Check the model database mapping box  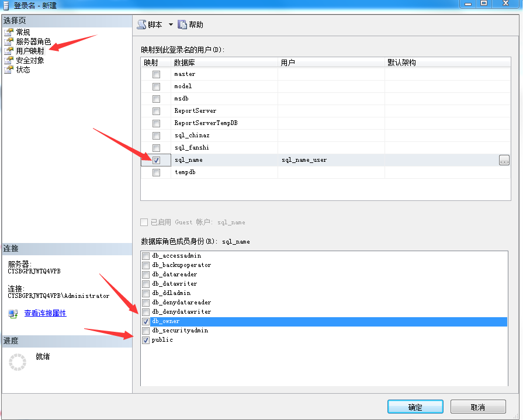pos(156,86)
